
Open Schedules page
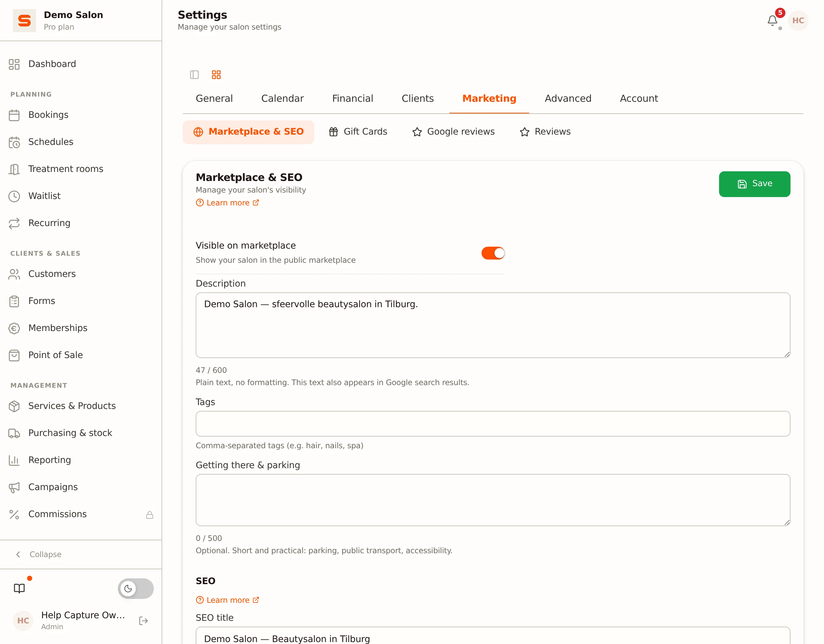pos(81,142)
